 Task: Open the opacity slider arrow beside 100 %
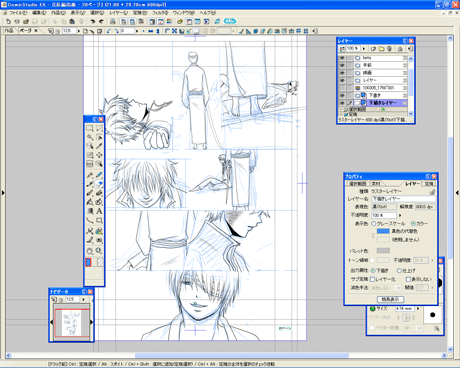click(400, 215)
